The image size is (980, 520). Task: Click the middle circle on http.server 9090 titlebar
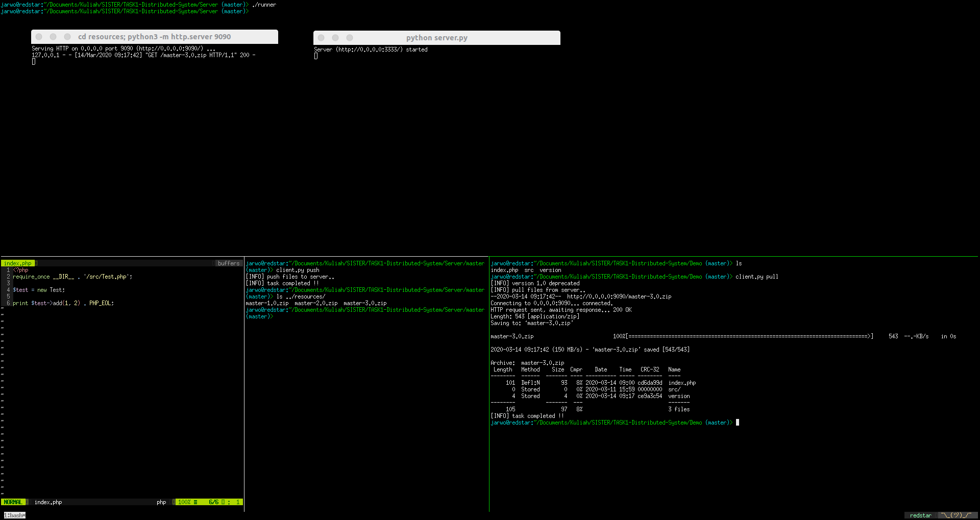(x=53, y=36)
